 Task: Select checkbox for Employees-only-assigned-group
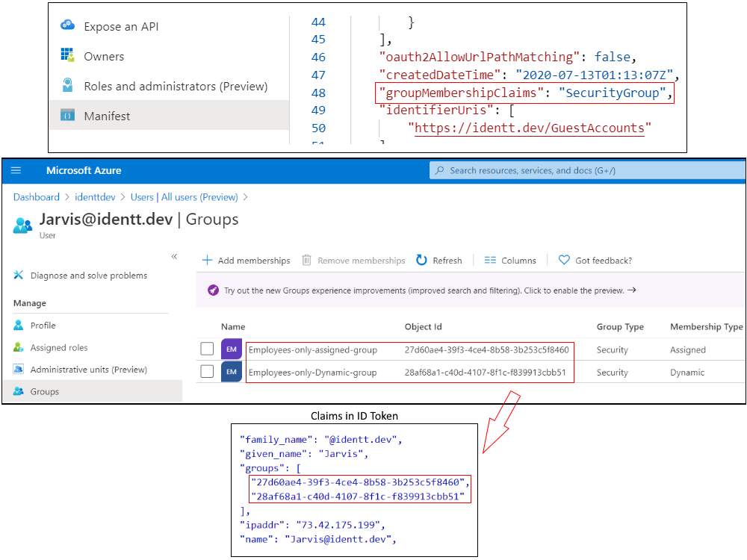207,349
